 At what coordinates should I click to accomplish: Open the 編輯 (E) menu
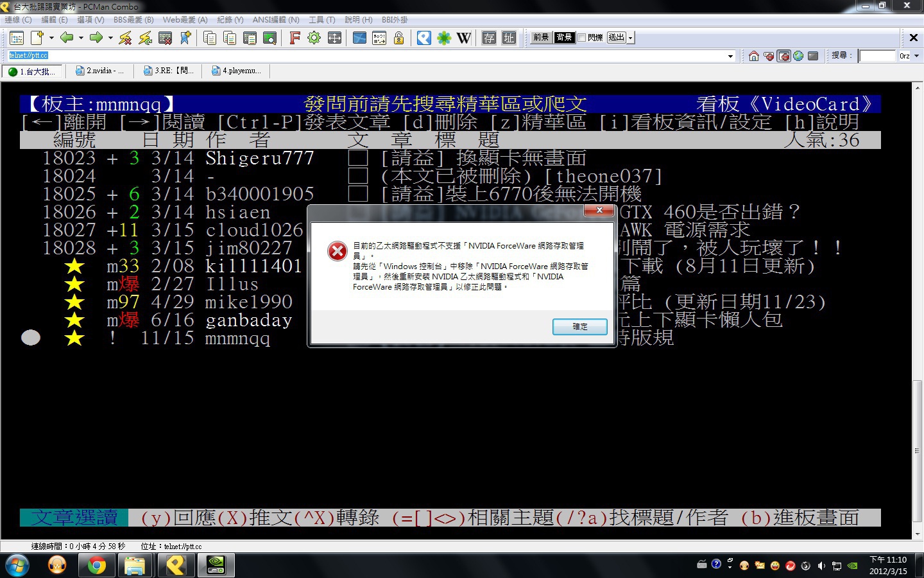tap(55, 20)
